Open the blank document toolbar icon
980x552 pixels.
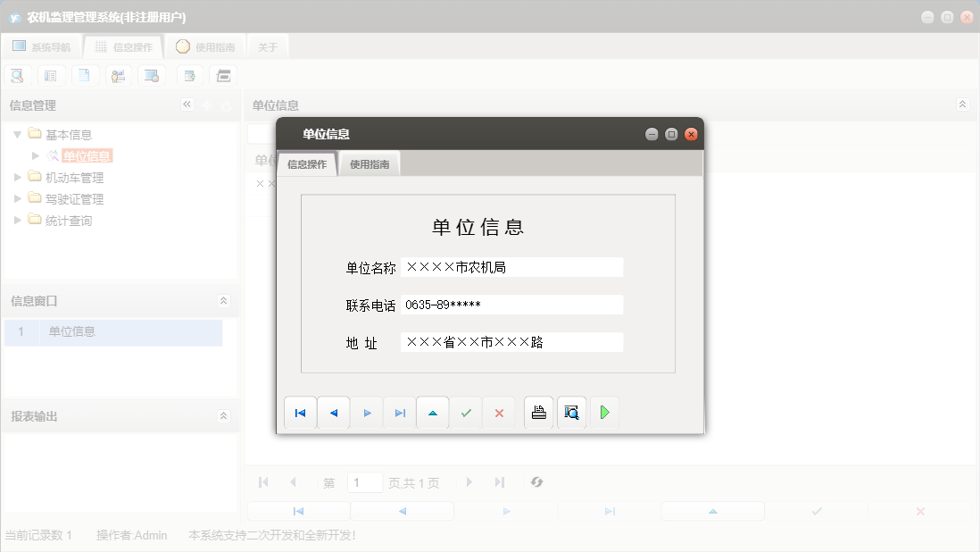click(x=85, y=75)
